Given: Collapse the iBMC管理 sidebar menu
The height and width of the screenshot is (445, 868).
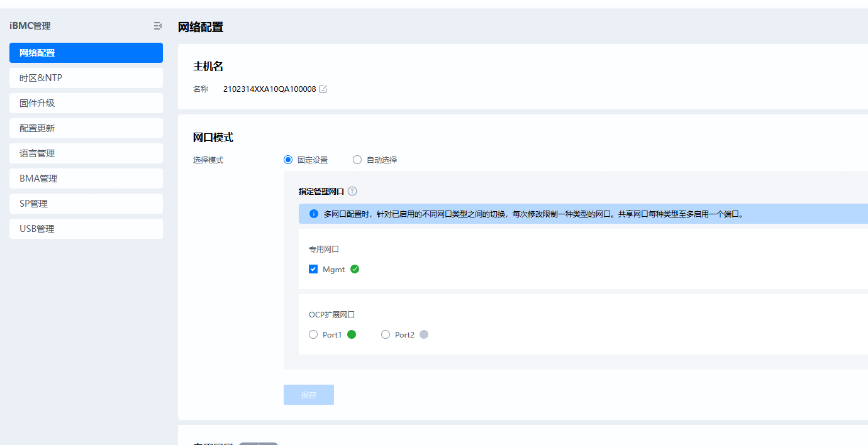Looking at the screenshot, I should click(x=157, y=26).
